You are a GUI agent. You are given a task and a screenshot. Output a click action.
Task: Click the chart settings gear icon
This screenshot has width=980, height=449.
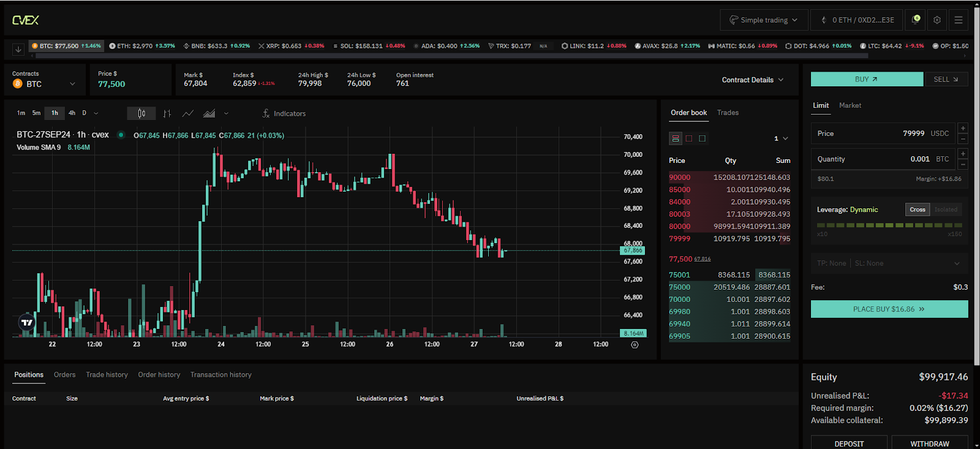(x=635, y=345)
